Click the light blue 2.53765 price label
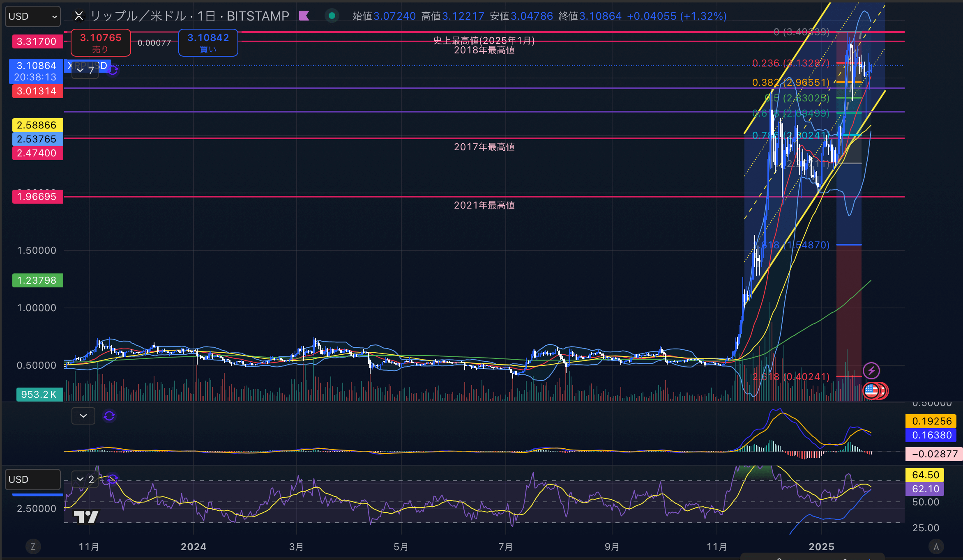Image resolution: width=963 pixels, height=560 pixels. (x=37, y=139)
